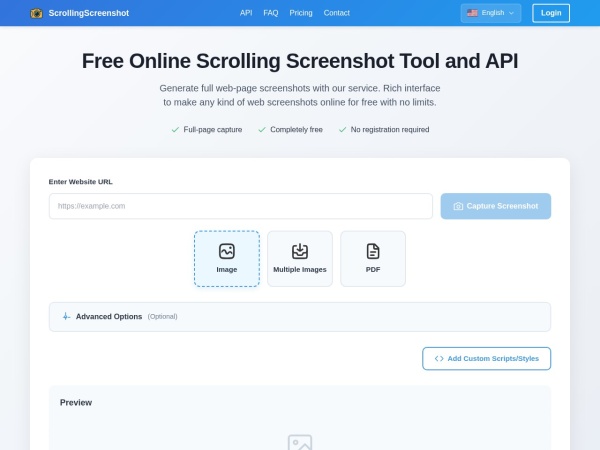The image size is (600, 450).
Task: Select the Image output format
Action: point(227,259)
